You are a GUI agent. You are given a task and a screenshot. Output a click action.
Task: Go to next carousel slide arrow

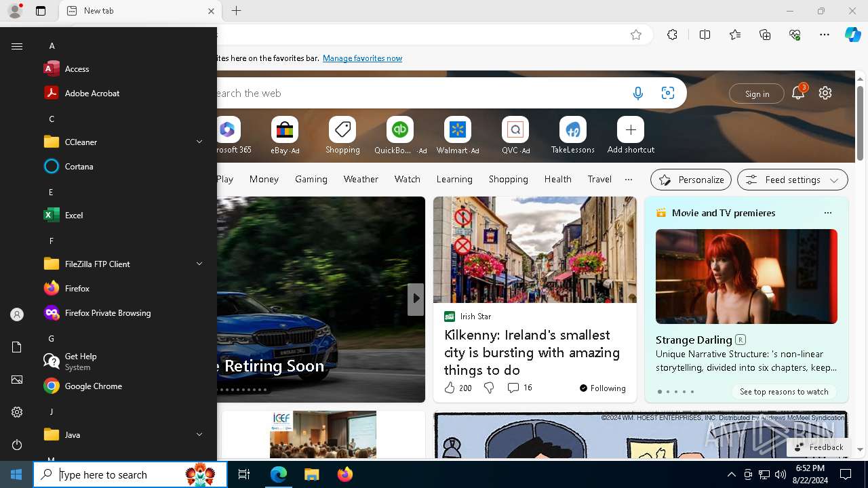pyautogui.click(x=416, y=298)
